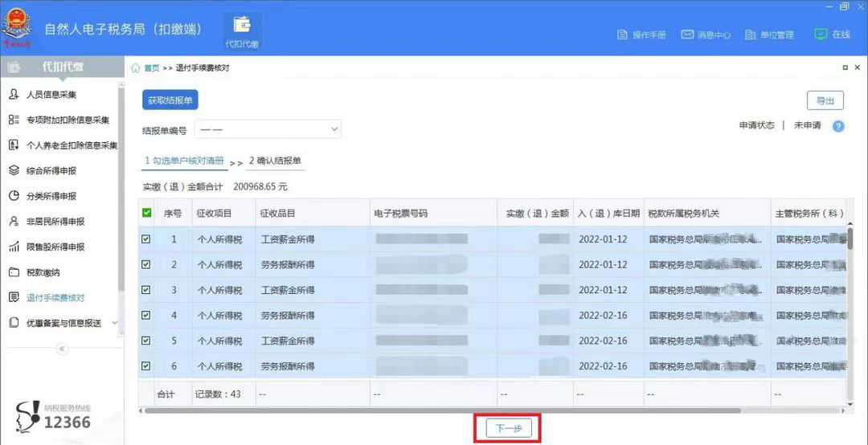This screenshot has width=868, height=445.
Task: Open the 代扣代缴 wallet icon in header
Action: point(243,27)
